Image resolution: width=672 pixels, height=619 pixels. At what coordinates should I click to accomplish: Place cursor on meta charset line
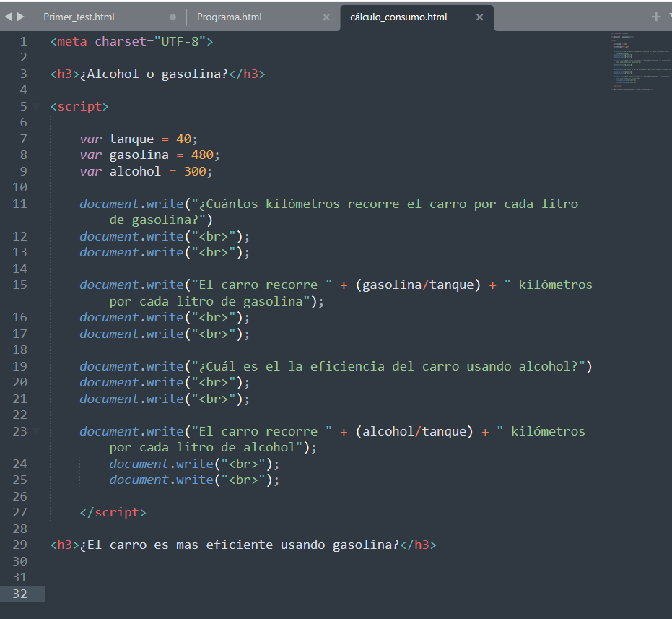point(131,42)
